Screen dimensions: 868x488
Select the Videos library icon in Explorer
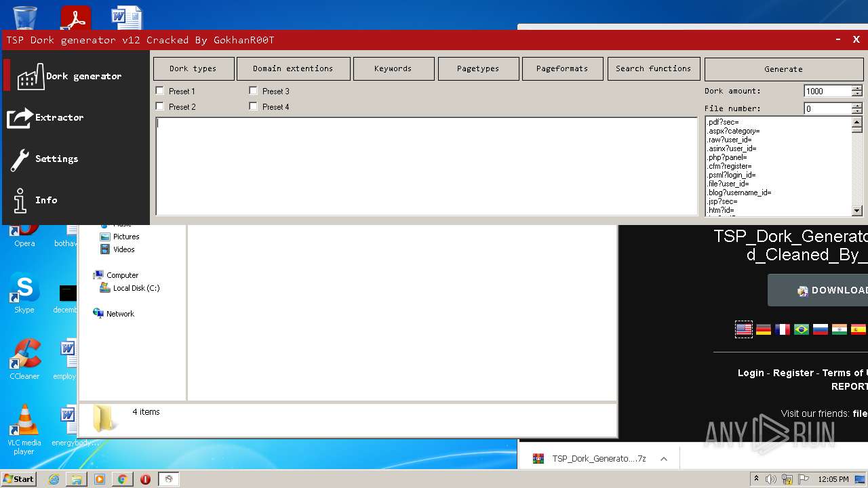tap(105, 249)
